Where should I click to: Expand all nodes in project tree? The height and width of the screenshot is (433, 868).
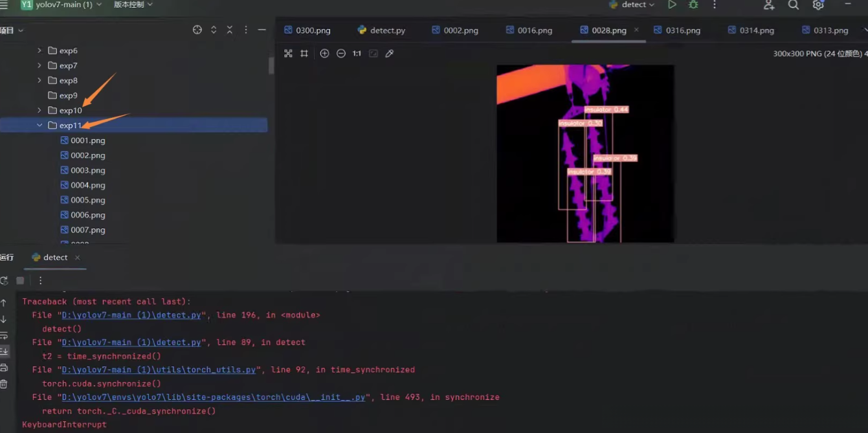pyautogui.click(x=214, y=30)
